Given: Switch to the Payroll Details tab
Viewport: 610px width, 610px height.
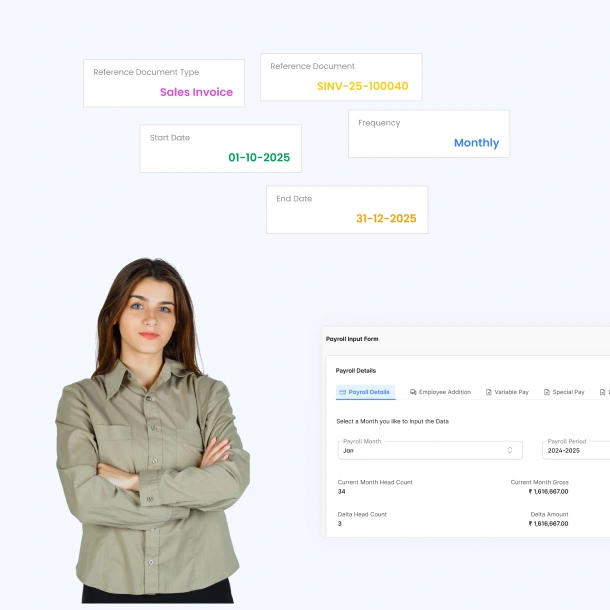Looking at the screenshot, I should pos(369,392).
